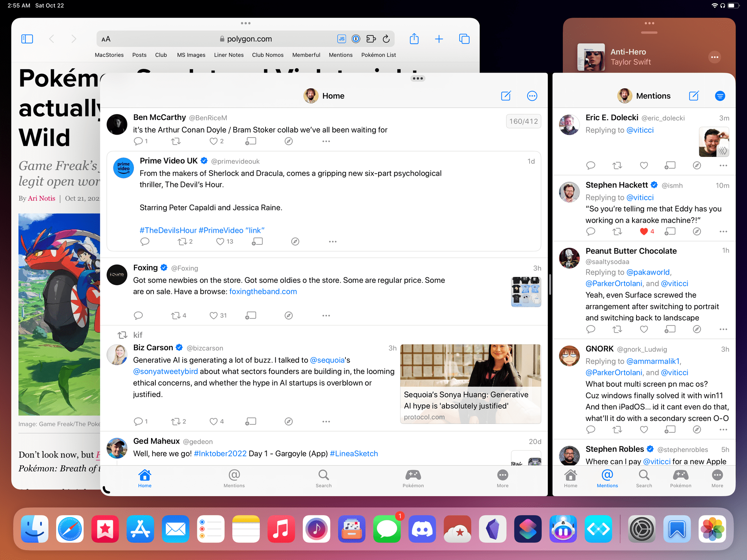Tap #TheDevilsHour hashtag
This screenshot has height=560, width=747.
coord(168,230)
